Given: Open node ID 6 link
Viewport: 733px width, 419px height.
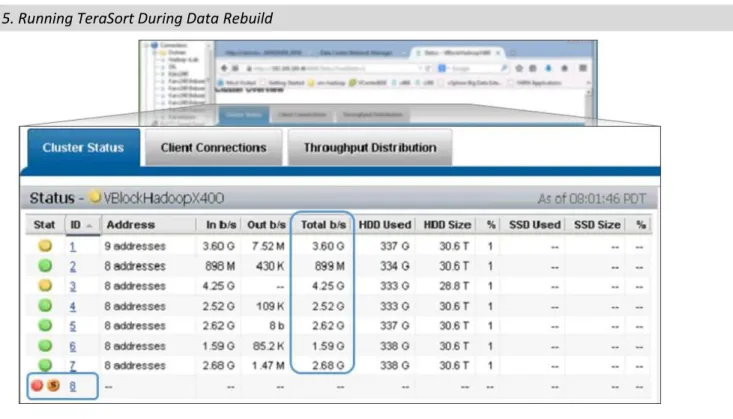Looking at the screenshot, I should (72, 347).
